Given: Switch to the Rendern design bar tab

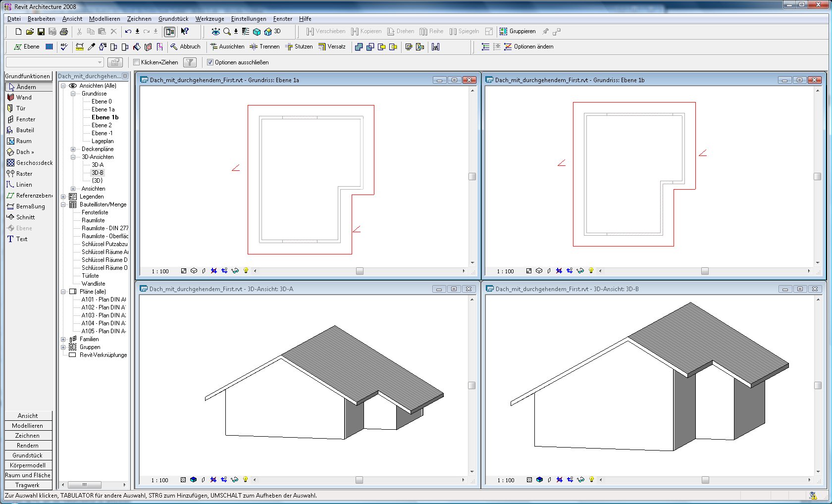Looking at the screenshot, I should point(28,446).
